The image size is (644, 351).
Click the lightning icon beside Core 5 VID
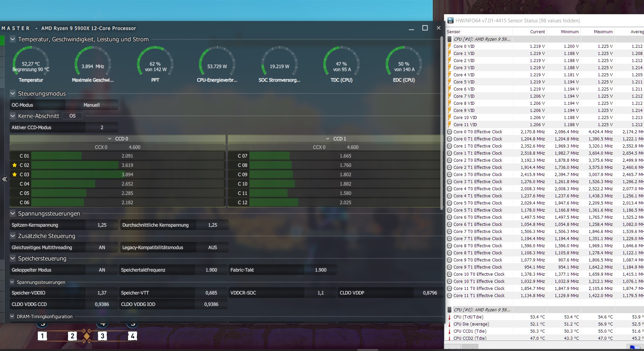(x=449, y=82)
